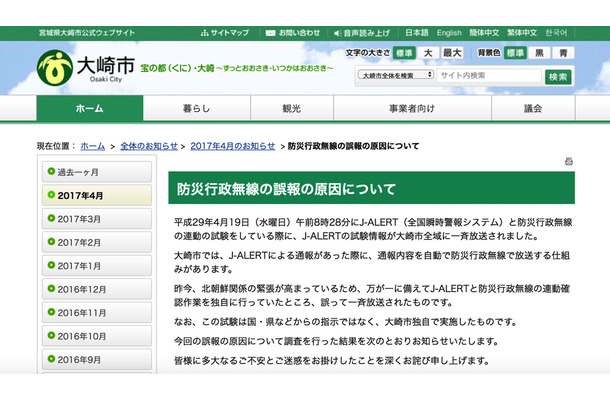Click the article heading 防災行政無線の誤報の原因について

pyautogui.click(x=286, y=189)
